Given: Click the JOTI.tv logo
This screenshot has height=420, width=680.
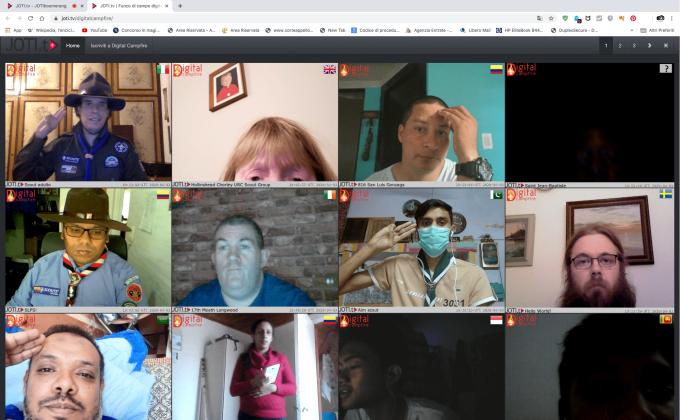Looking at the screenshot, I should tap(30, 45).
